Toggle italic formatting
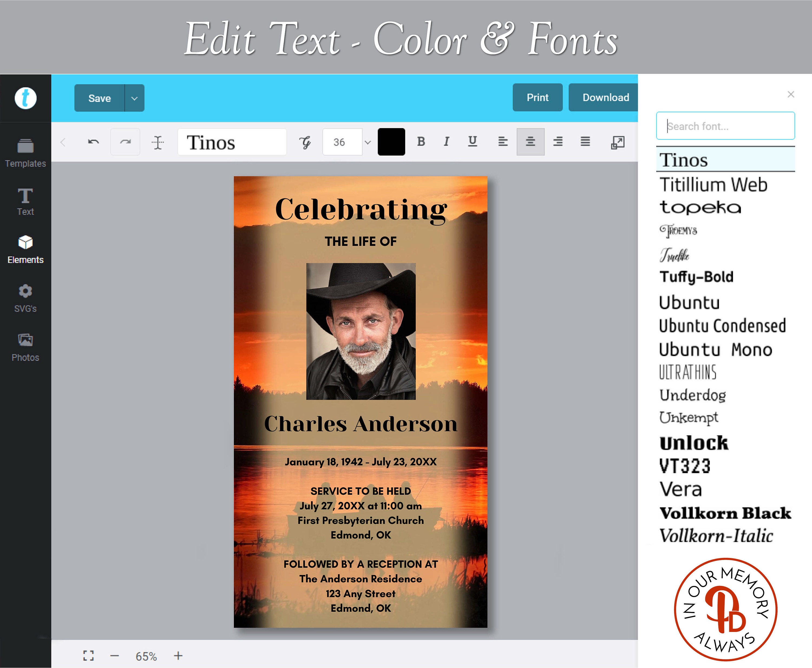This screenshot has height=668, width=812. tap(446, 142)
